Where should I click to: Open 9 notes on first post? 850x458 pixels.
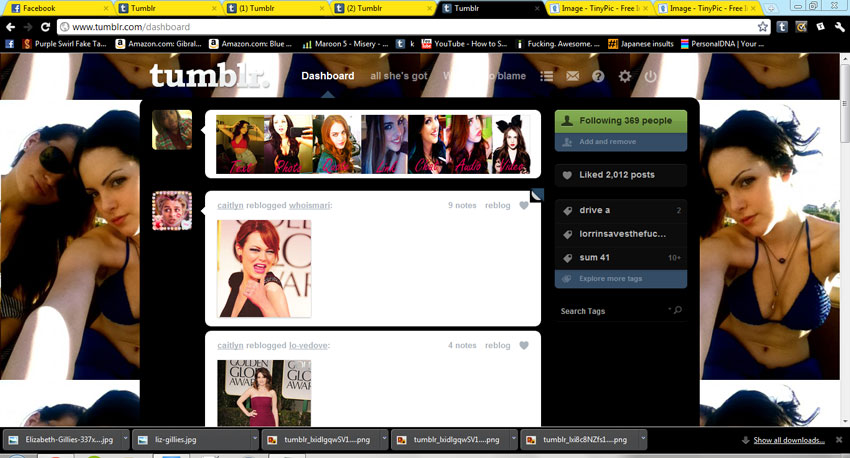(x=462, y=205)
